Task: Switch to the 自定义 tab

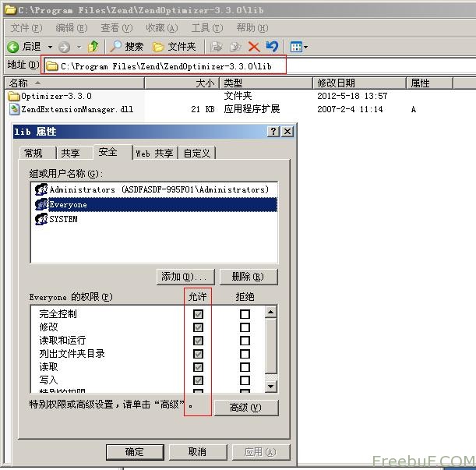Action: 197,153
